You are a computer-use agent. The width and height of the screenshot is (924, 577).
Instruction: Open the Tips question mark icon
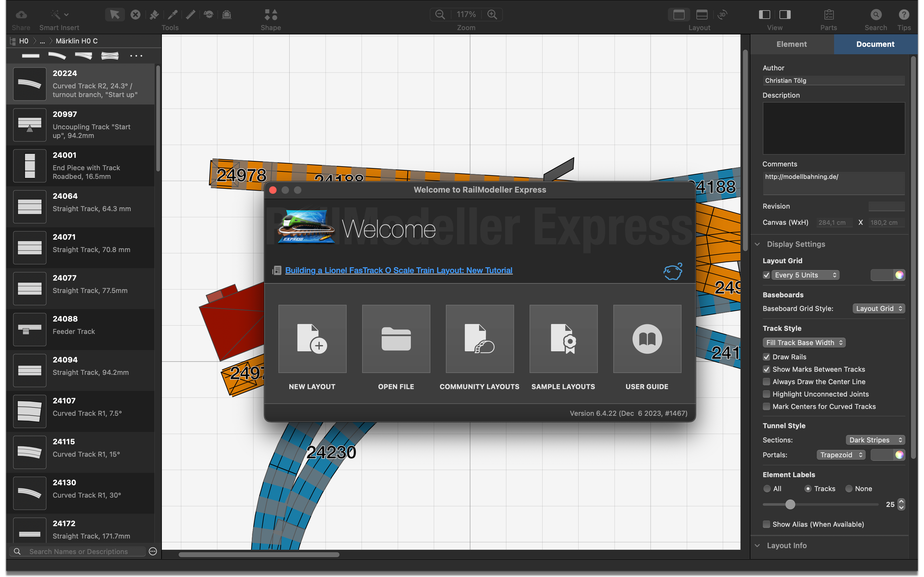pyautogui.click(x=904, y=15)
